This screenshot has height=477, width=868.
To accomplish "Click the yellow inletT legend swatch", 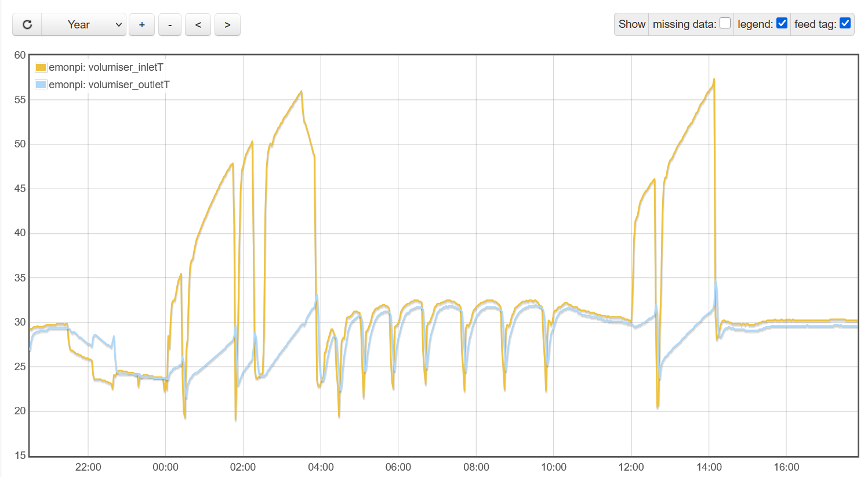I will point(41,67).
